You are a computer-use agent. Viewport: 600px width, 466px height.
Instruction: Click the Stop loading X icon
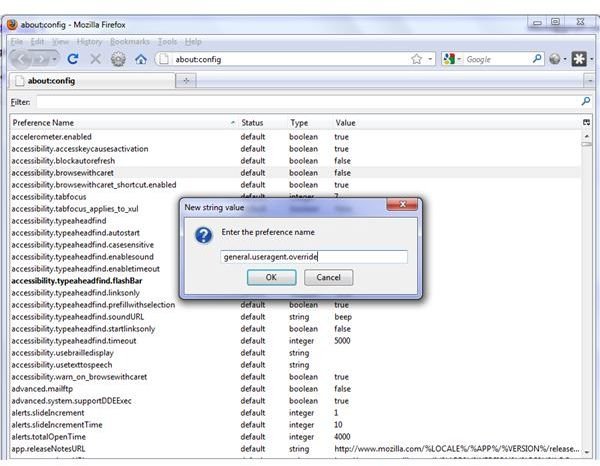[x=95, y=59]
